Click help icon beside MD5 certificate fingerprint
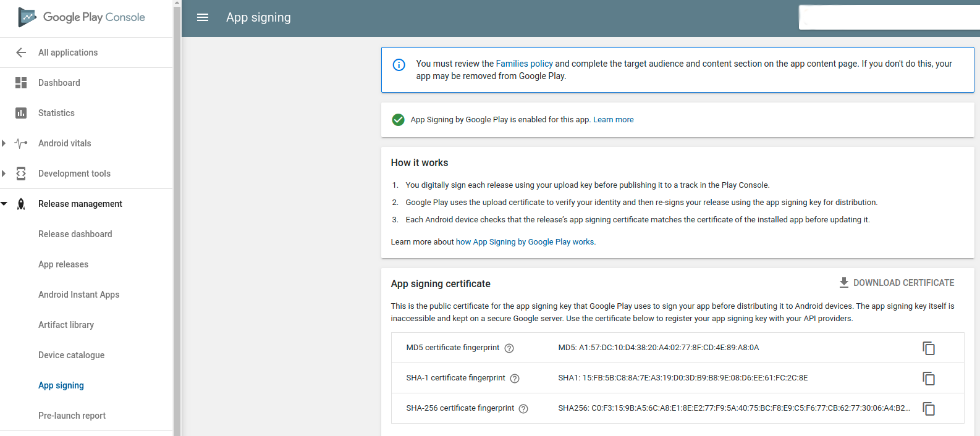Screen dimensions: 980x436 509,348
